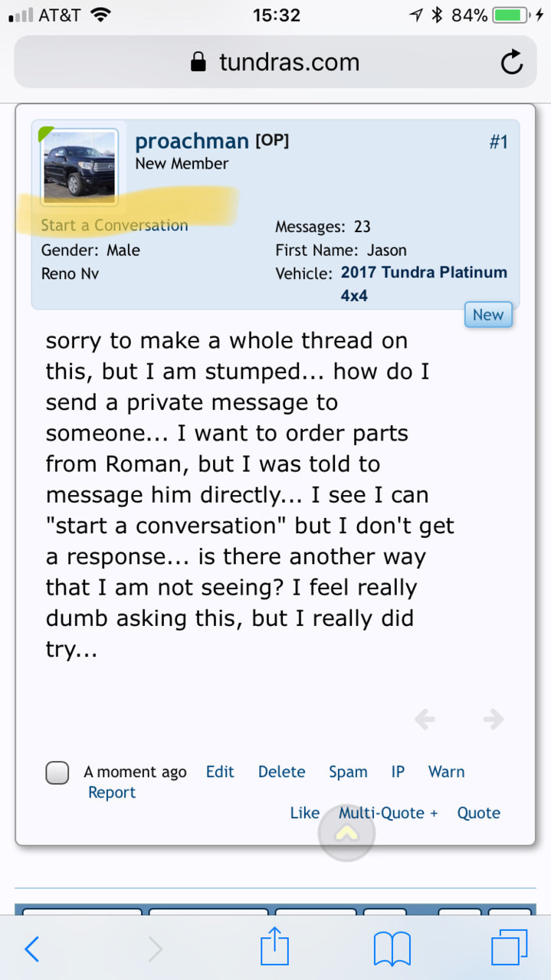Tap the Safari back arrow

[x=31, y=949]
